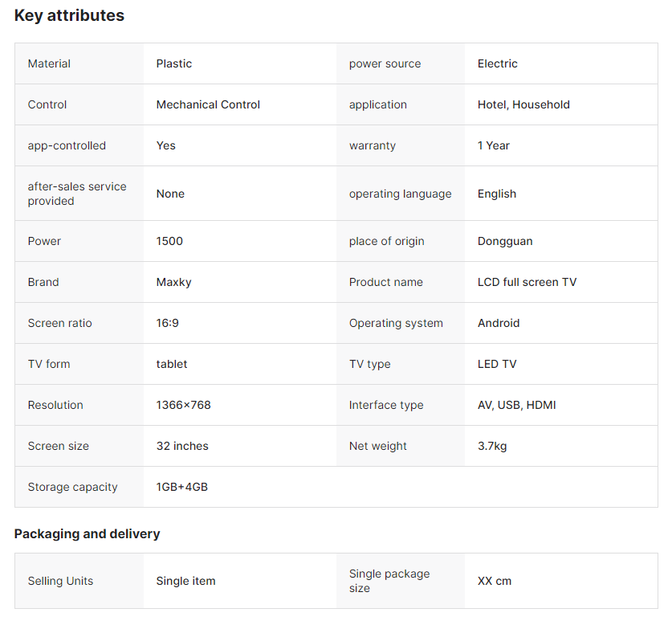Select the 1GB+4GB storage capacity value

tap(182, 487)
